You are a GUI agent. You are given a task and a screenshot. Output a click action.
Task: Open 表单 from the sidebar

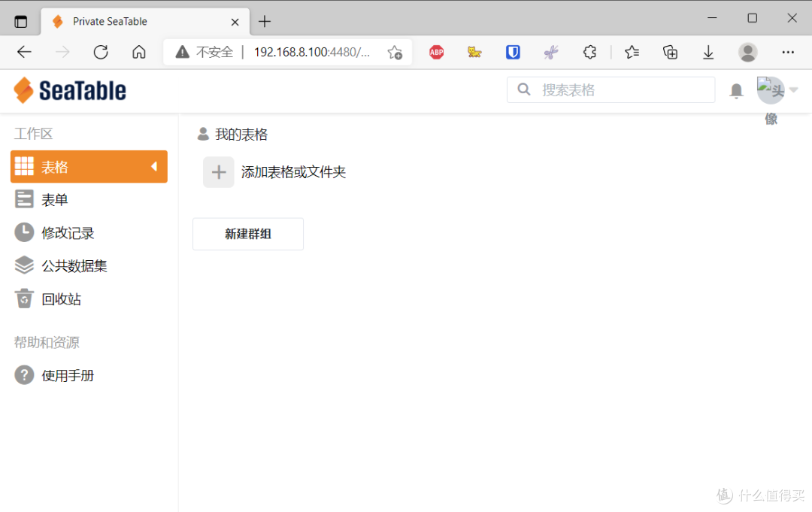click(x=24, y=199)
